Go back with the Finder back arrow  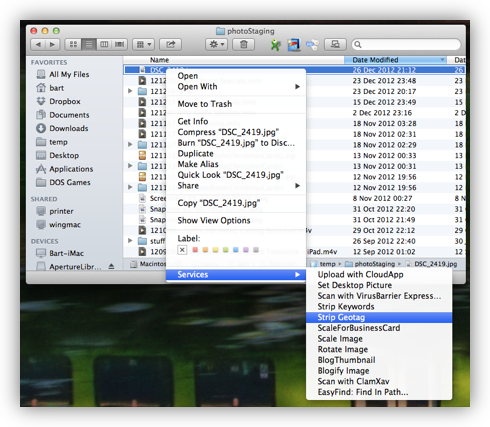tap(38, 44)
